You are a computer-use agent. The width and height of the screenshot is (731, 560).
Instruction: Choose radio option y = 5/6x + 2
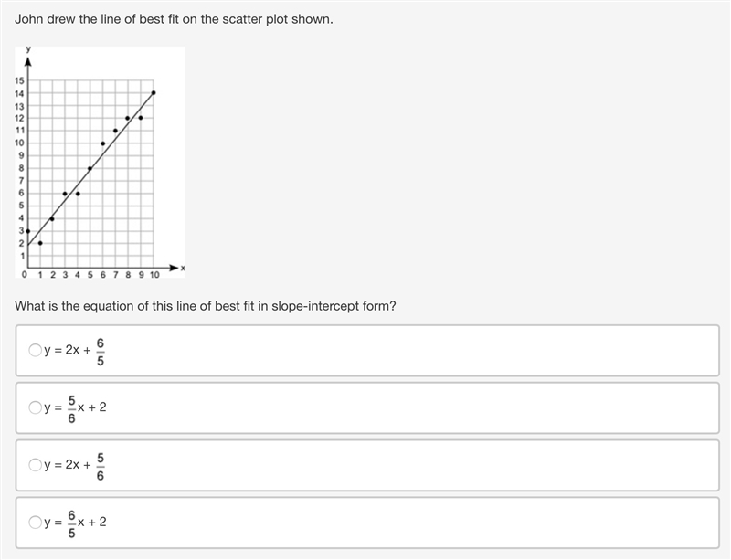(36, 407)
